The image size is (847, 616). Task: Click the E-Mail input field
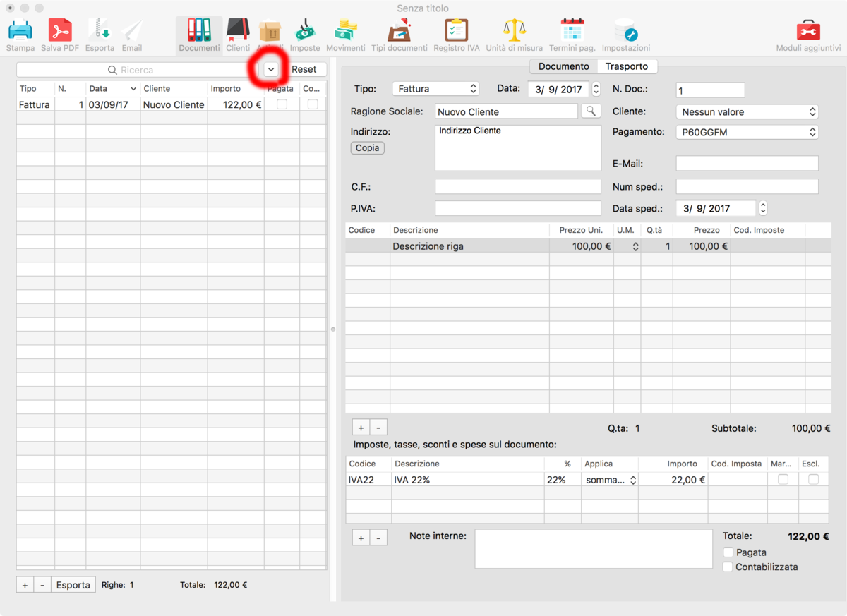pos(747,164)
